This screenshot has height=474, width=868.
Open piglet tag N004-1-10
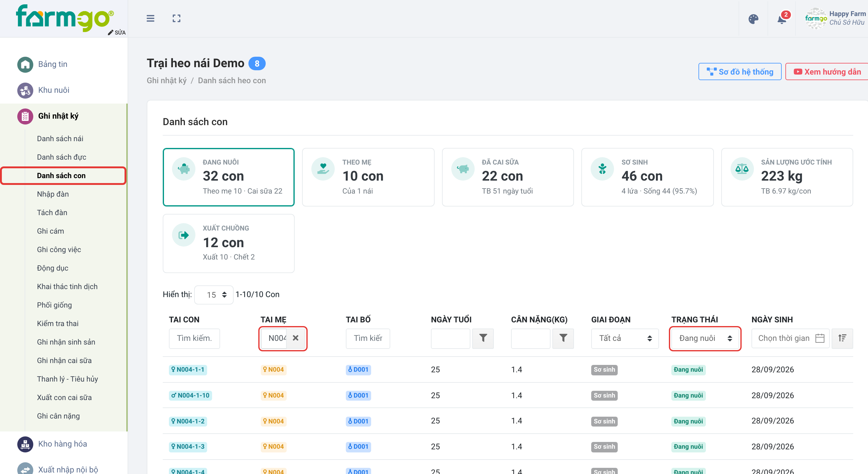[190, 395]
